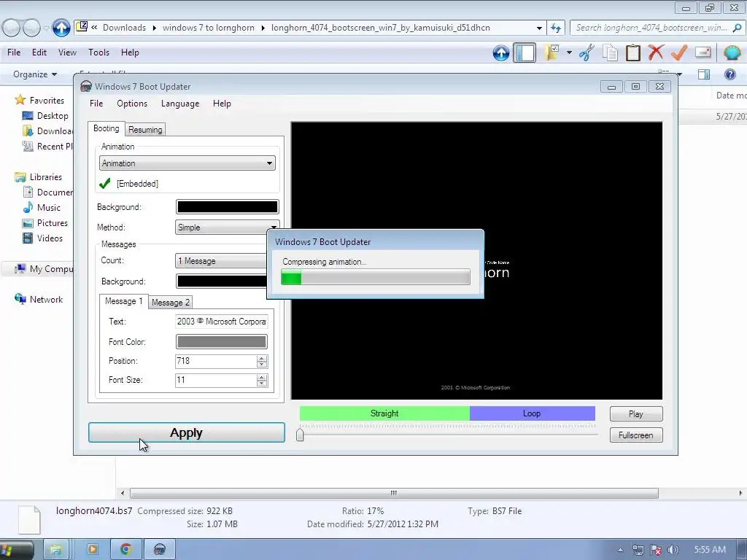Click the green Straight animation segment
The height and width of the screenshot is (560, 747).
pyautogui.click(x=384, y=413)
